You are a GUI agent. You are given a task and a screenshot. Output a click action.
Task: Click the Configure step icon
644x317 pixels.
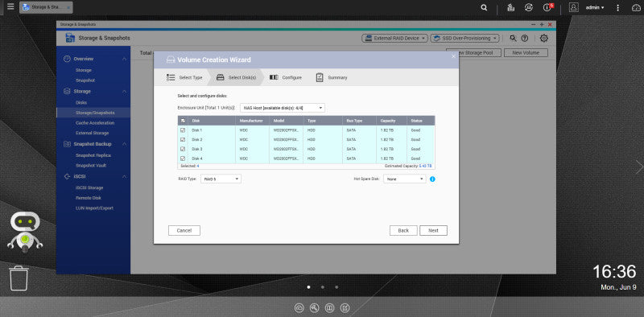(x=274, y=77)
